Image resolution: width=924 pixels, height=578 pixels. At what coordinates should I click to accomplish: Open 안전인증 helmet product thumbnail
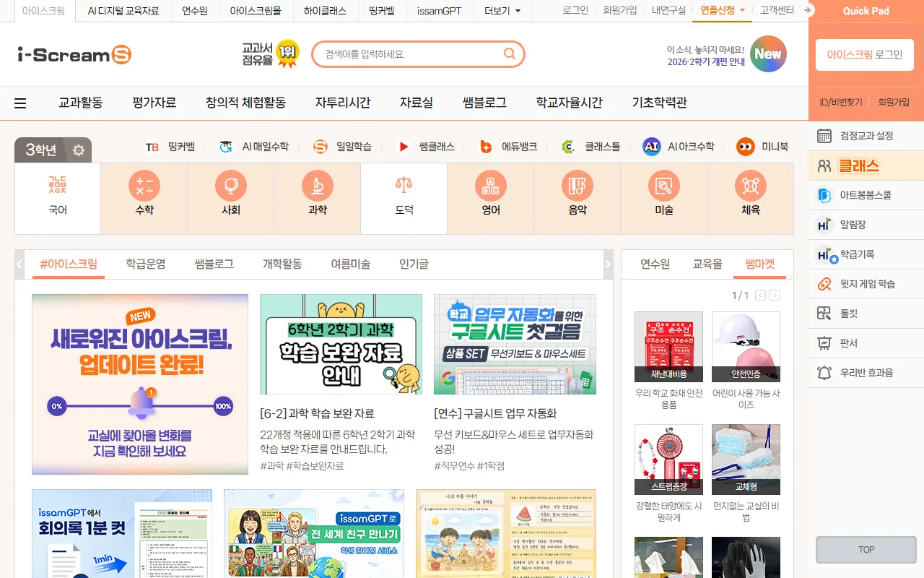point(746,347)
